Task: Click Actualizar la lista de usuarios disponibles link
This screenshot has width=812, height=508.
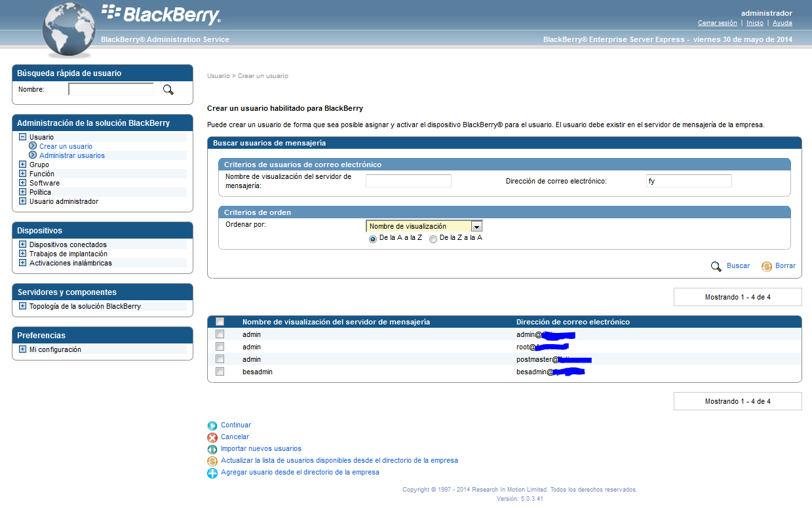Action: (x=339, y=461)
